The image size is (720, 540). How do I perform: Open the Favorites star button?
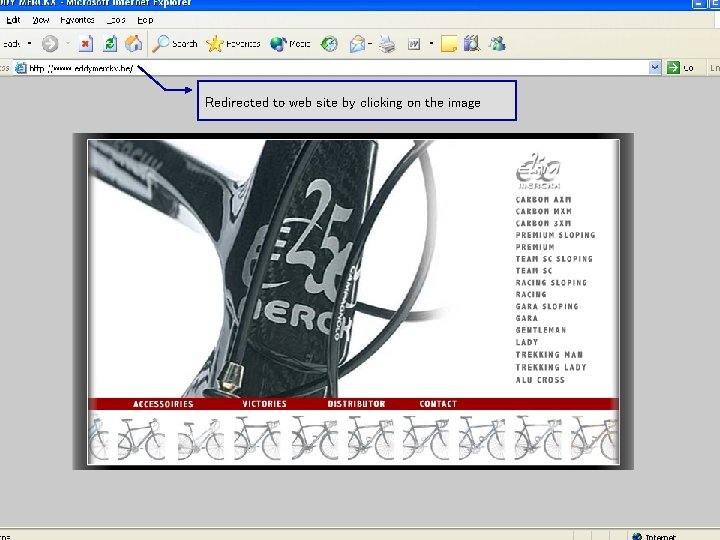click(x=233, y=44)
